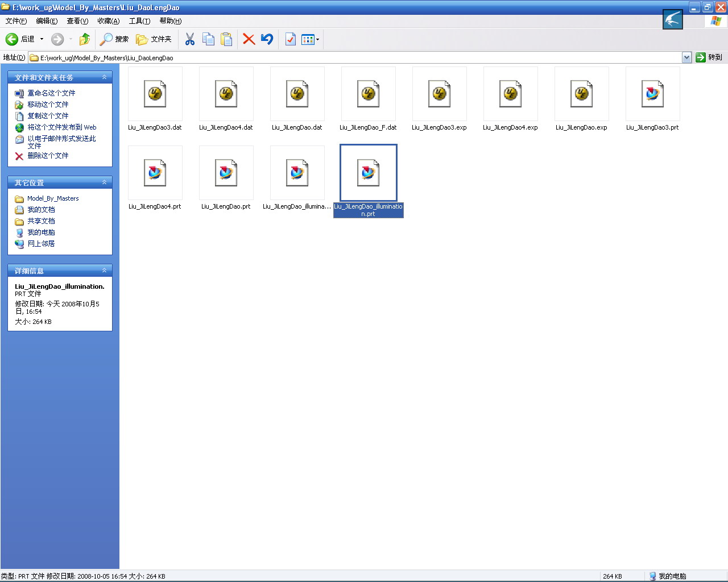Cut the selected file with scissors icon

(x=190, y=39)
